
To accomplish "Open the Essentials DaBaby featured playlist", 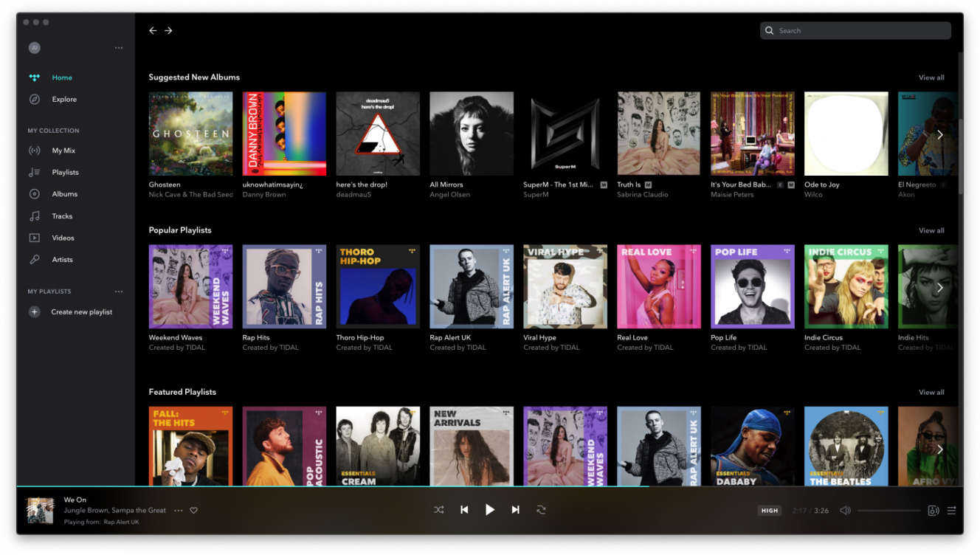I will click(x=753, y=446).
